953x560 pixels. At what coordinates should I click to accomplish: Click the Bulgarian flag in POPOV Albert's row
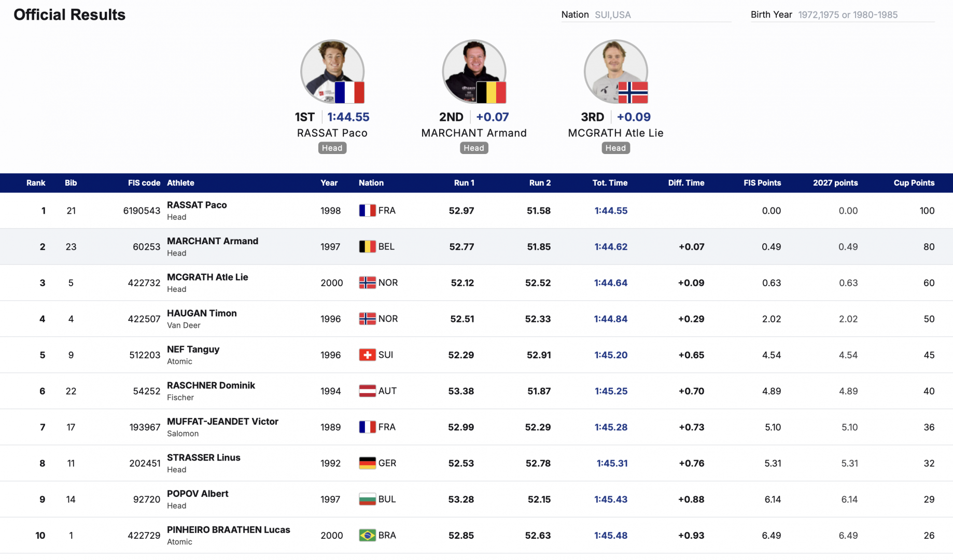[367, 499]
